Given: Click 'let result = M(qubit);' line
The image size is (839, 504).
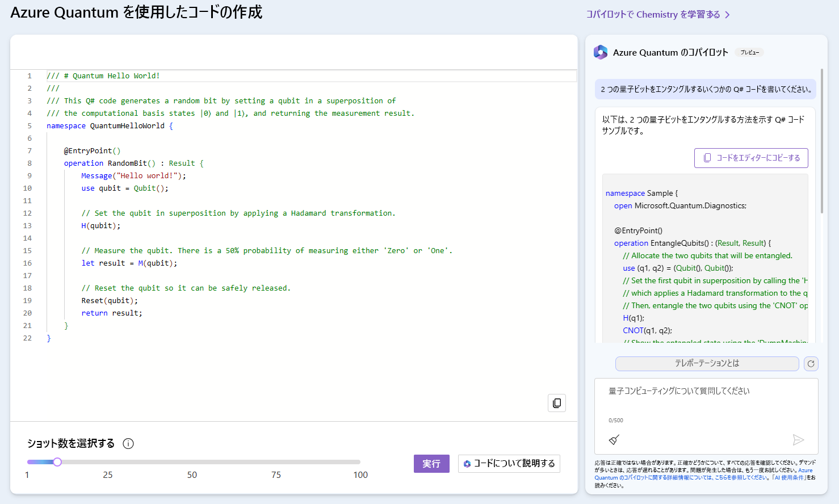Looking at the screenshot, I should [x=129, y=263].
